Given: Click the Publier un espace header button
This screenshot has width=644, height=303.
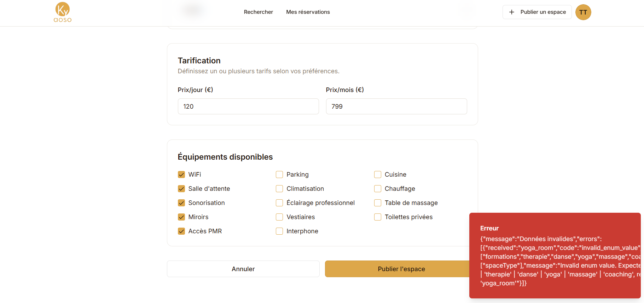Looking at the screenshot, I should pyautogui.click(x=537, y=12).
